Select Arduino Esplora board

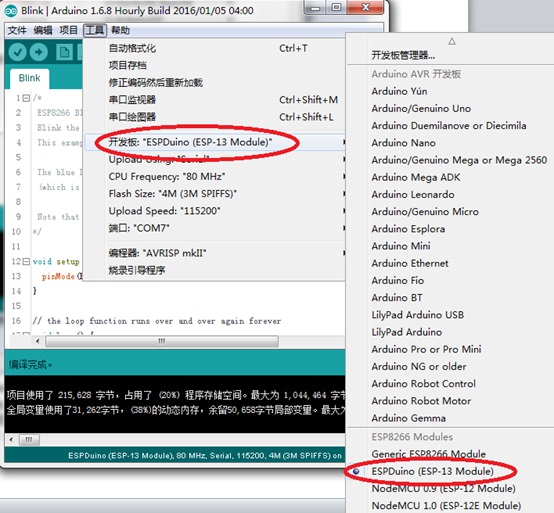pos(449,229)
